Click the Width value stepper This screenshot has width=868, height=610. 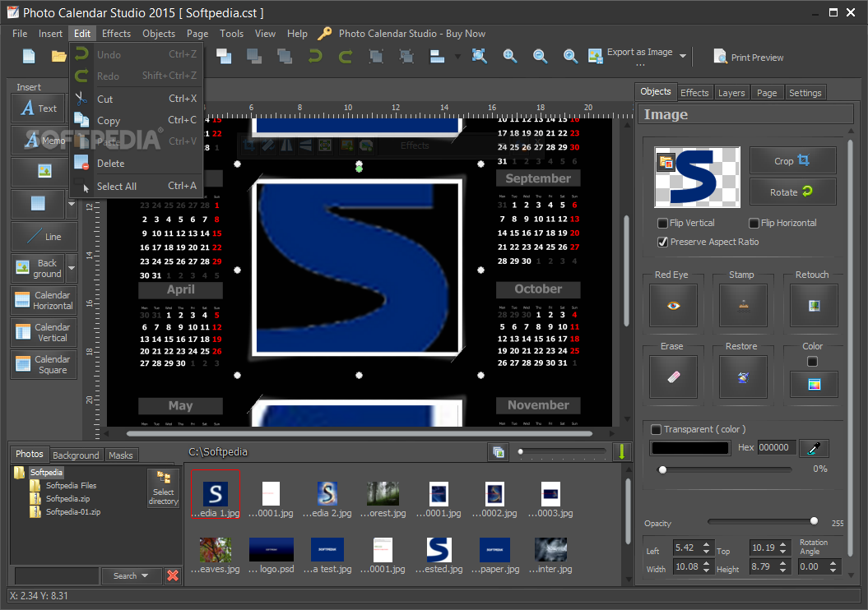point(706,567)
